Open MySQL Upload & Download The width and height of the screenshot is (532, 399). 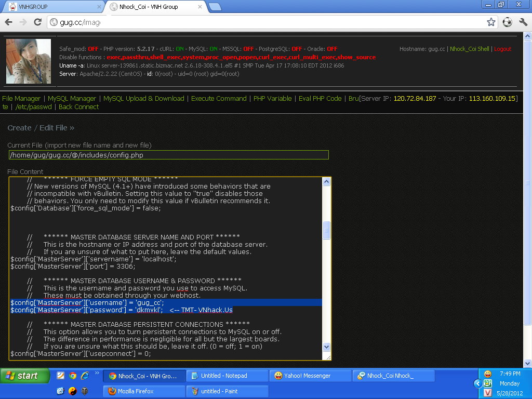tap(144, 98)
